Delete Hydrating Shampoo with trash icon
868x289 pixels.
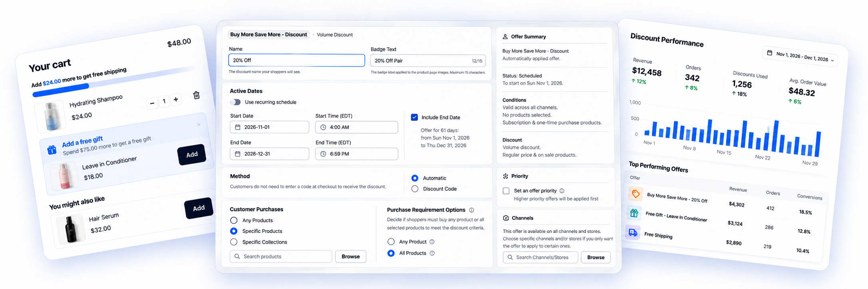click(x=196, y=95)
